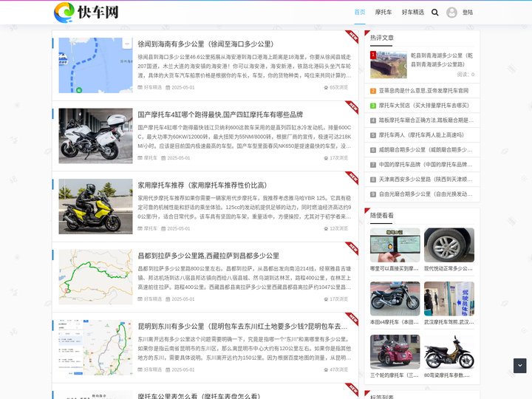Image resolution: width=532 pixels, height=399 pixels.
Task: Click the views icon beside 47次浏览
Action: point(326,370)
